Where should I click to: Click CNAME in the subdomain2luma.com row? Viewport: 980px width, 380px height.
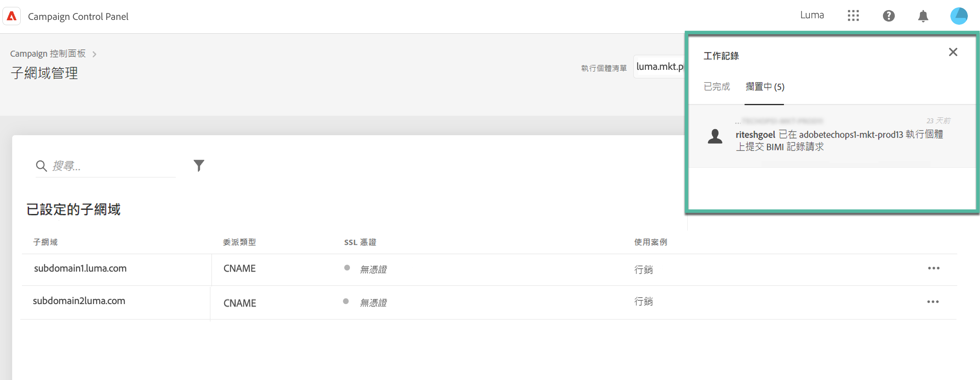point(240,303)
